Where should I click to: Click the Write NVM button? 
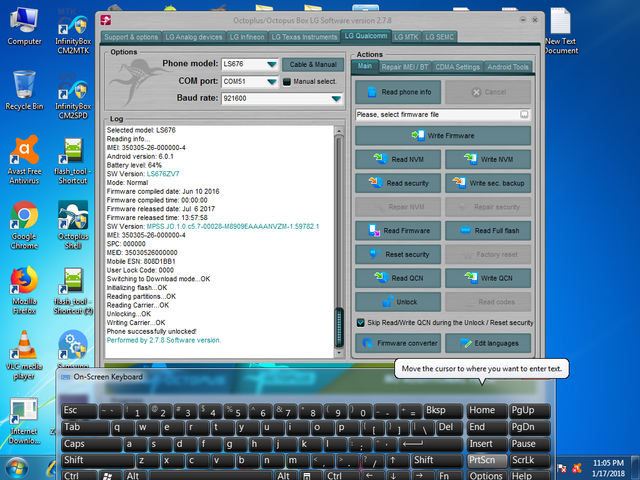pos(488,160)
